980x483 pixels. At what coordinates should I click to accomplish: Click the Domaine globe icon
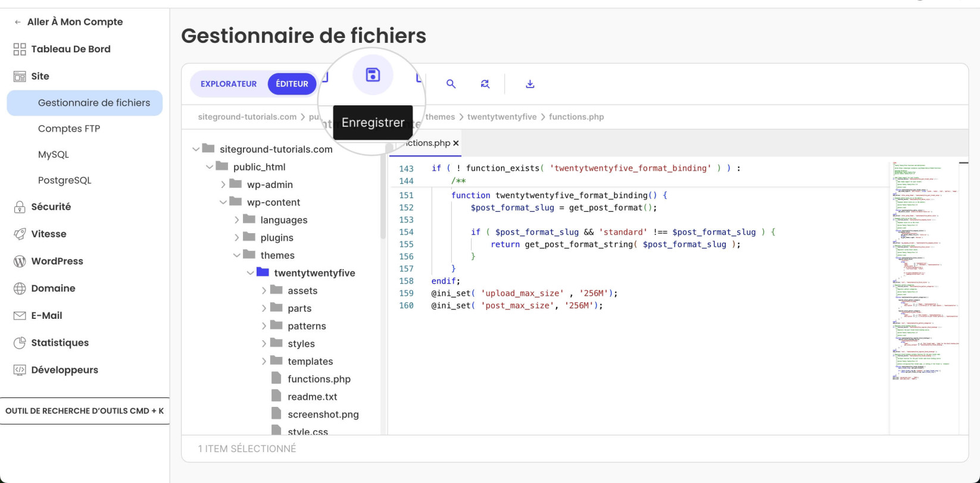(20, 288)
